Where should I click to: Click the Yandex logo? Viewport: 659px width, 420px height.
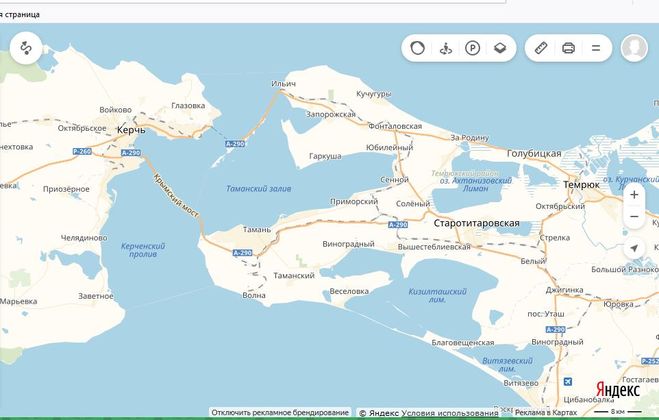618,390
